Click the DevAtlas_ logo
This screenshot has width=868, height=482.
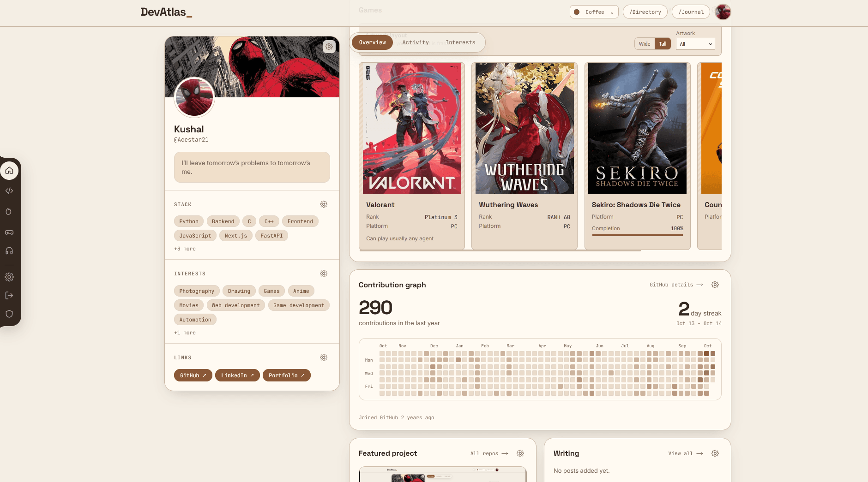coord(166,12)
